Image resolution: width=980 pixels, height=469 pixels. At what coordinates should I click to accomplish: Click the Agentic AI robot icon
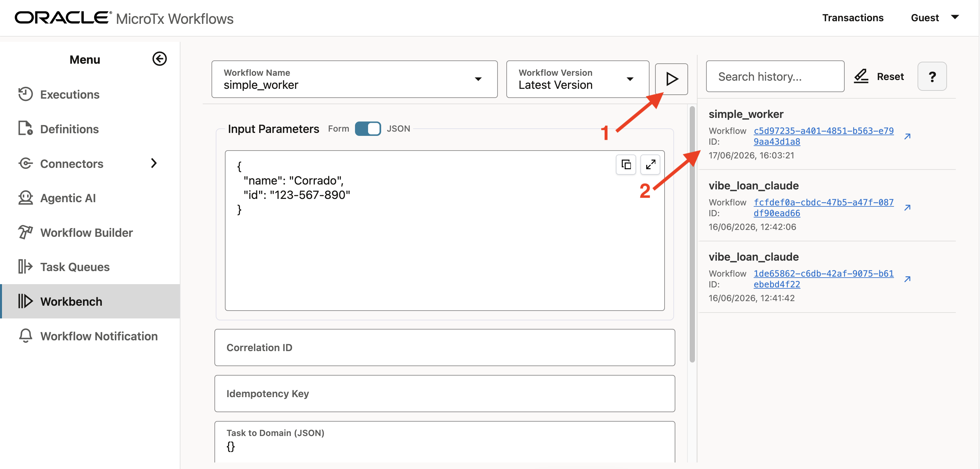click(x=25, y=198)
